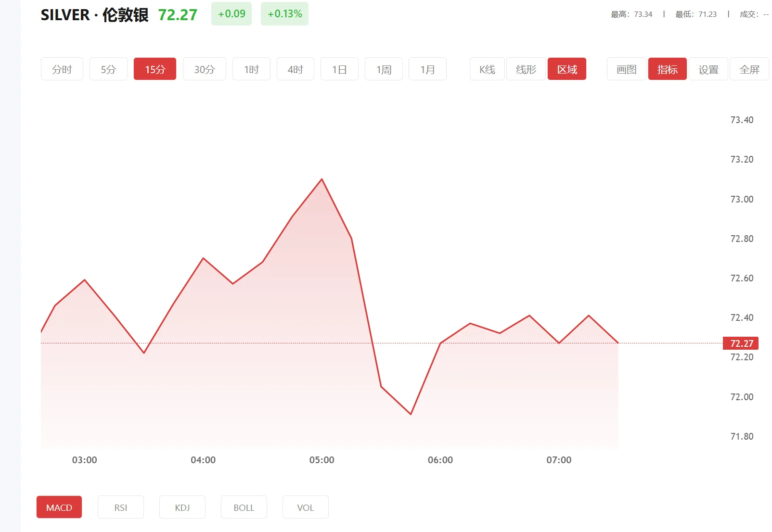Select the 1月 monthly timeframe
The height and width of the screenshot is (532, 772).
427,69
